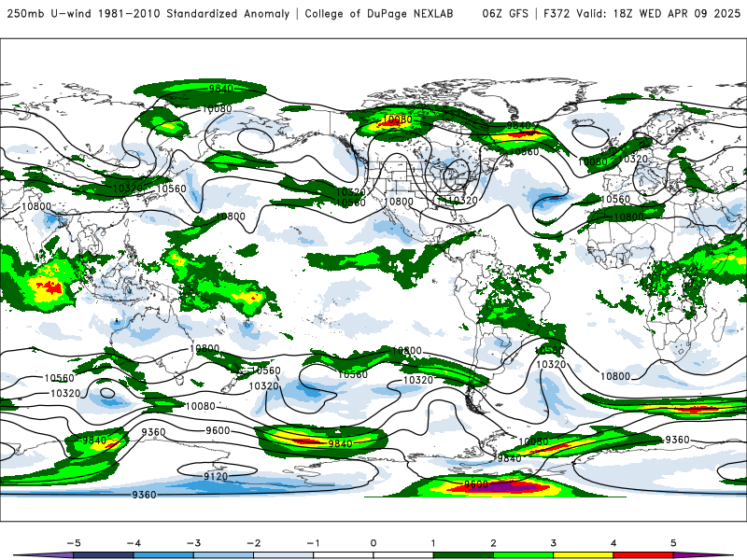Click the colorbar tick label "-5"

pos(74,543)
